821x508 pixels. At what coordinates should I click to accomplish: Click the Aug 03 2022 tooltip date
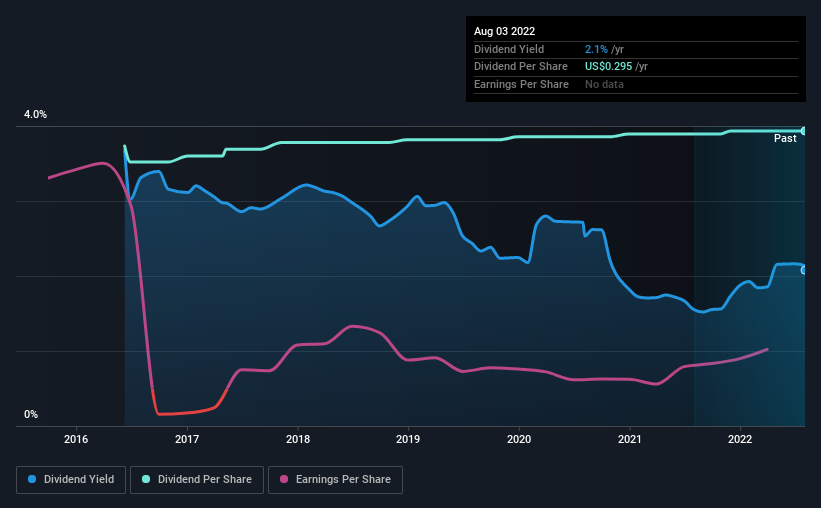pos(504,31)
